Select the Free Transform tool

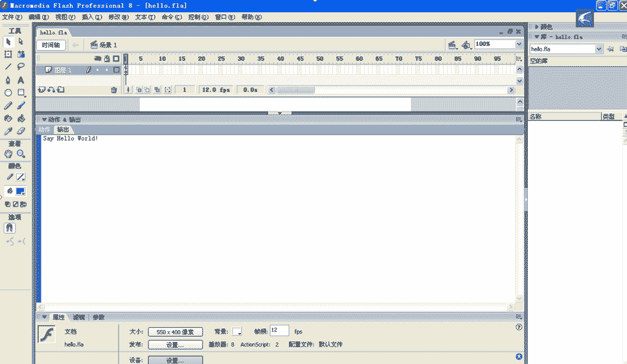coord(8,54)
